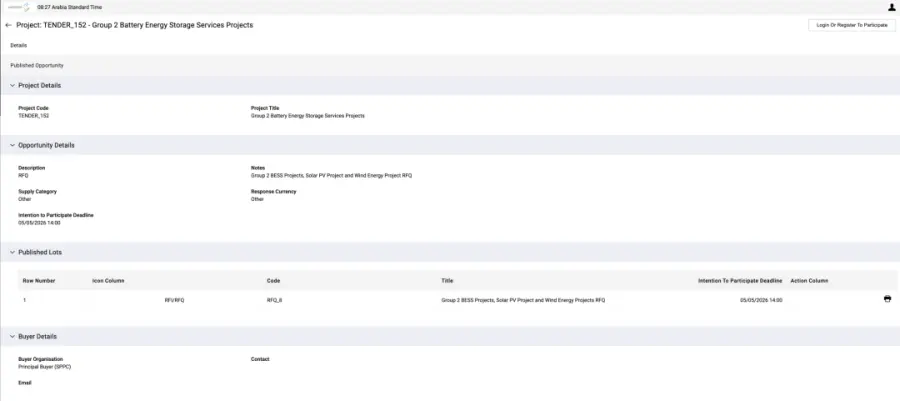Click the RFI/RFQ icon column cell
This screenshot has width=900, height=401.
(174, 300)
